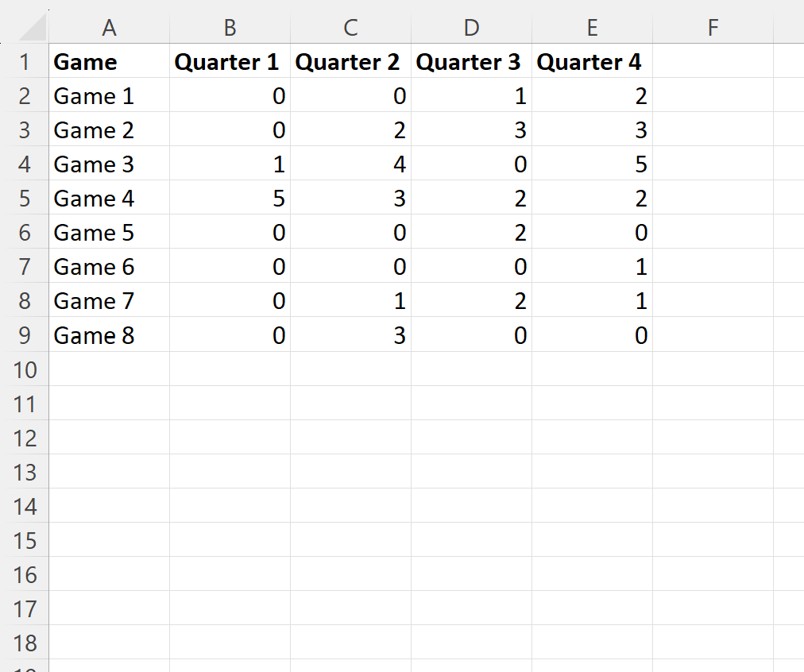Select row number 9
The height and width of the screenshot is (672, 804).
point(25,334)
